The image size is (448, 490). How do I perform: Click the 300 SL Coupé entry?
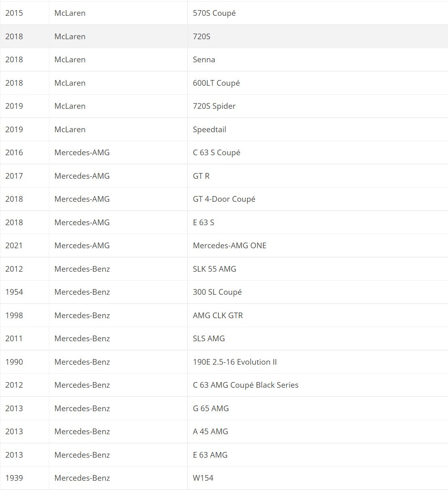[x=217, y=292]
